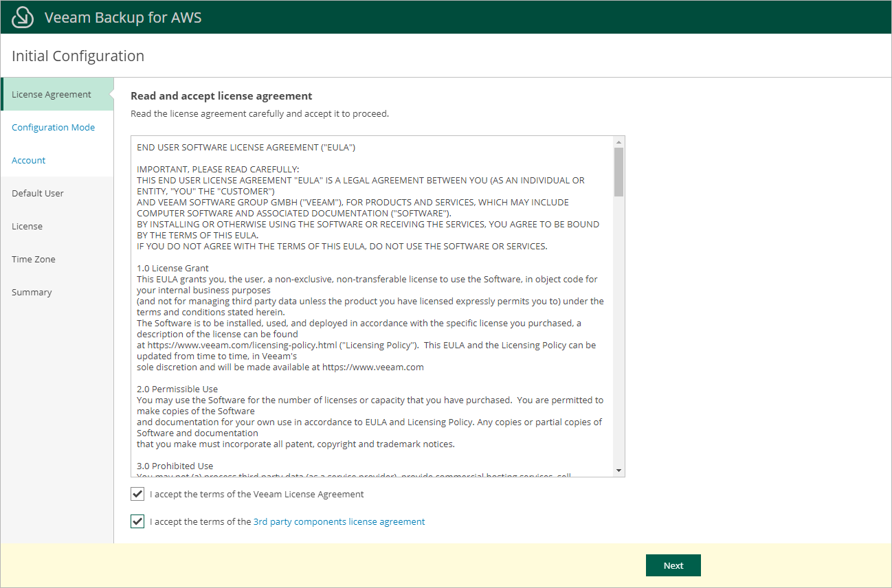Screen dimensions: 892x588
Task: Jump to the Summary step
Action: point(57,292)
